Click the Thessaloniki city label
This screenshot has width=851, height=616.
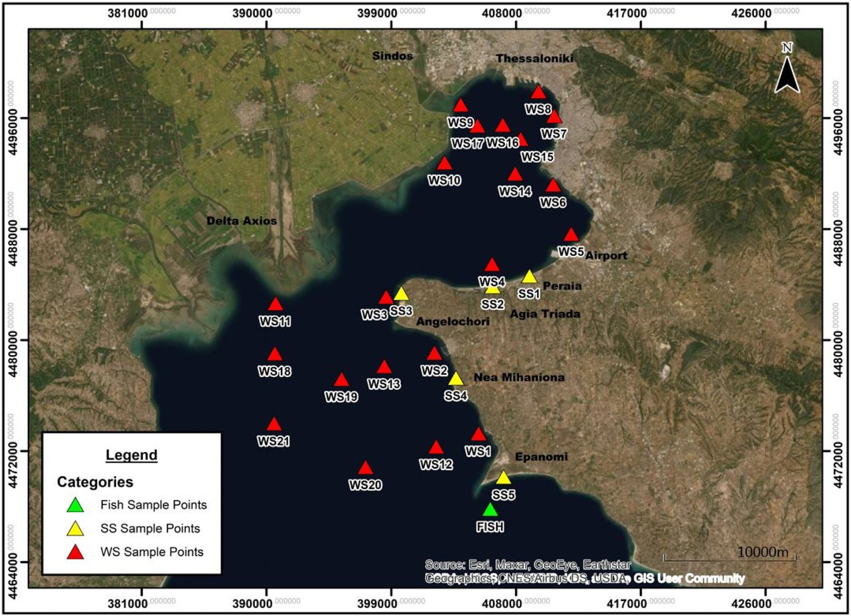[534, 59]
